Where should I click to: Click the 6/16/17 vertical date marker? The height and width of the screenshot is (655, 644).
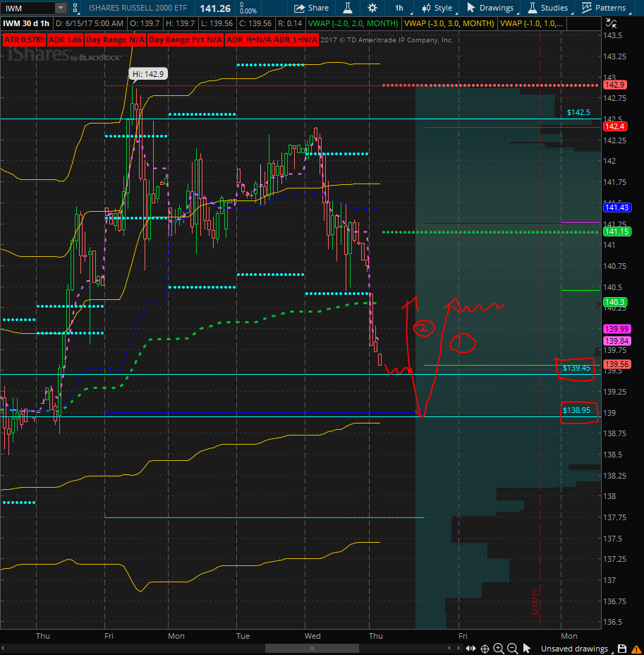pyautogui.click(x=535, y=601)
